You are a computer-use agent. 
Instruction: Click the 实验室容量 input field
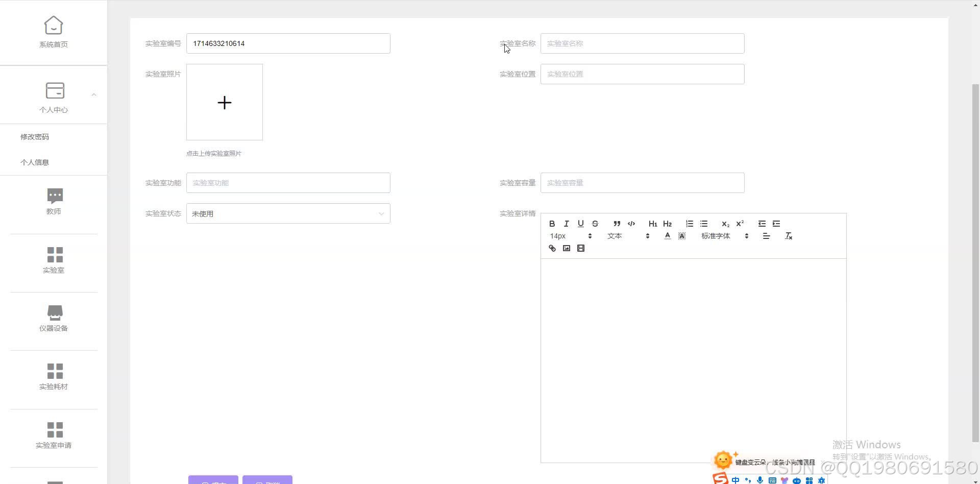coord(642,183)
